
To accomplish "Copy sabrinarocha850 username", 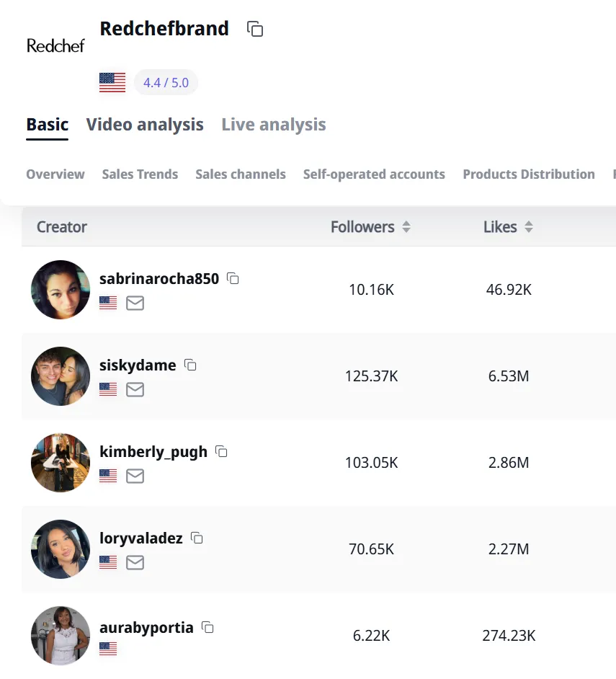I will [233, 278].
